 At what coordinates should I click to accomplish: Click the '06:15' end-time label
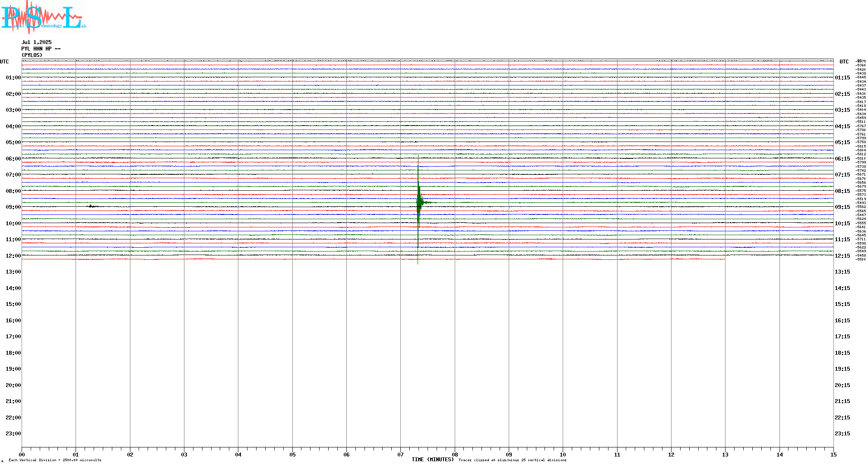843,159
